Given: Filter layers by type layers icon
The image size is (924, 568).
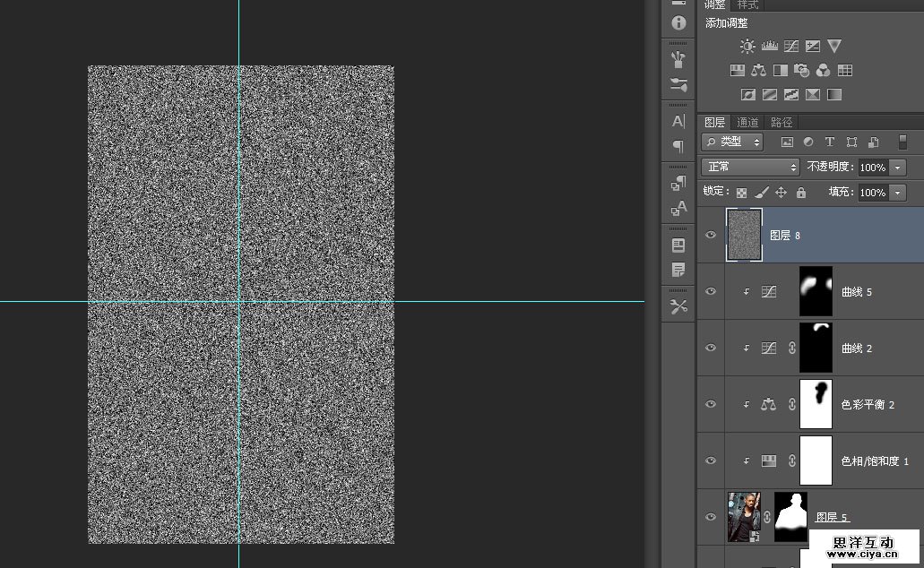Looking at the screenshot, I should point(830,142).
